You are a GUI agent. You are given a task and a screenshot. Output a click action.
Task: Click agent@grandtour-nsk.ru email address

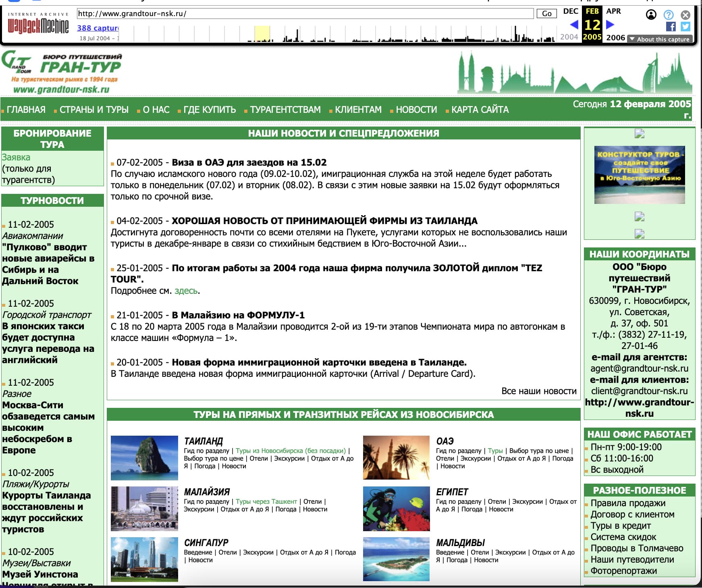(x=640, y=368)
